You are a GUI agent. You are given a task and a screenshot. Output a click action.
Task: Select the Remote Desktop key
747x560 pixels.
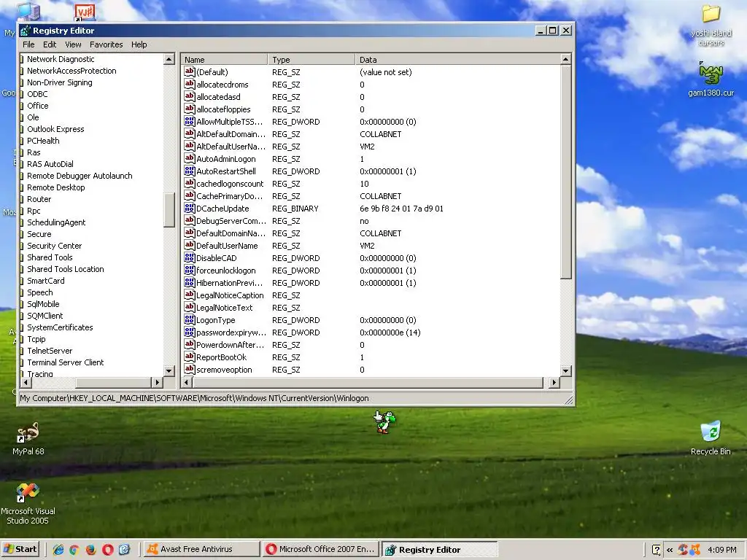point(55,187)
